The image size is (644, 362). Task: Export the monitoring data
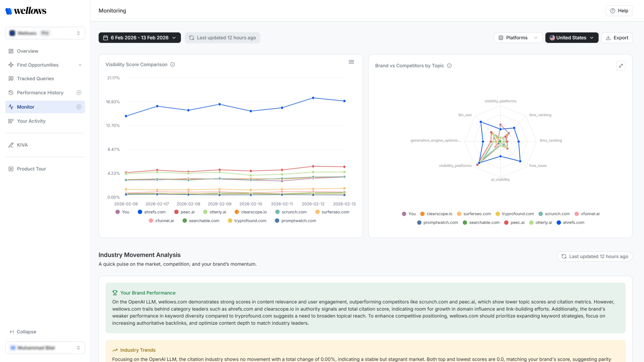click(x=617, y=37)
